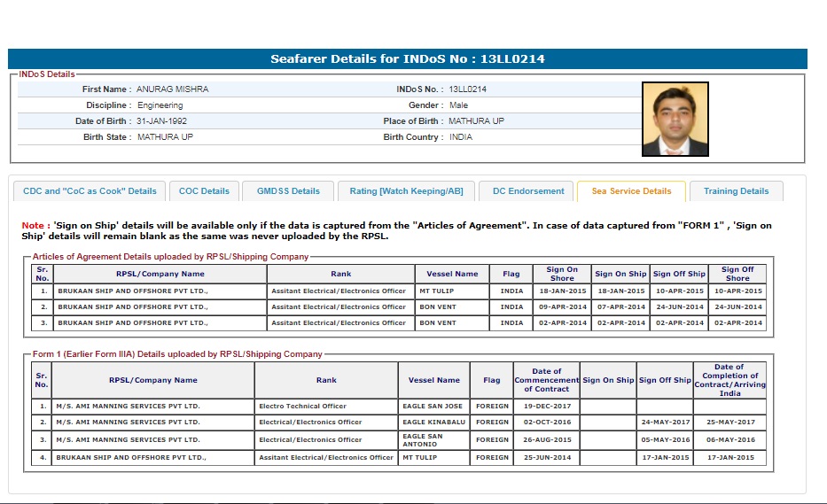Go to the DC Endorsement tab
The image size is (827, 504).
pos(528,191)
